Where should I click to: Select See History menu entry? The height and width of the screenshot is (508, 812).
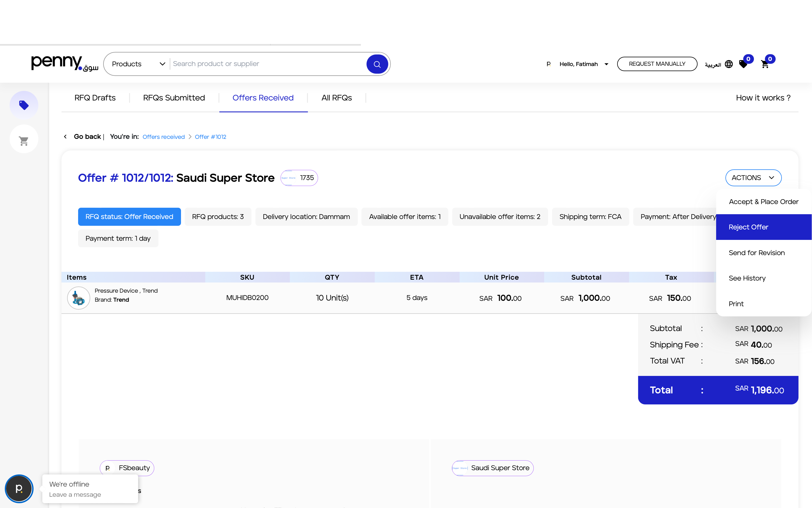pyautogui.click(x=764, y=278)
